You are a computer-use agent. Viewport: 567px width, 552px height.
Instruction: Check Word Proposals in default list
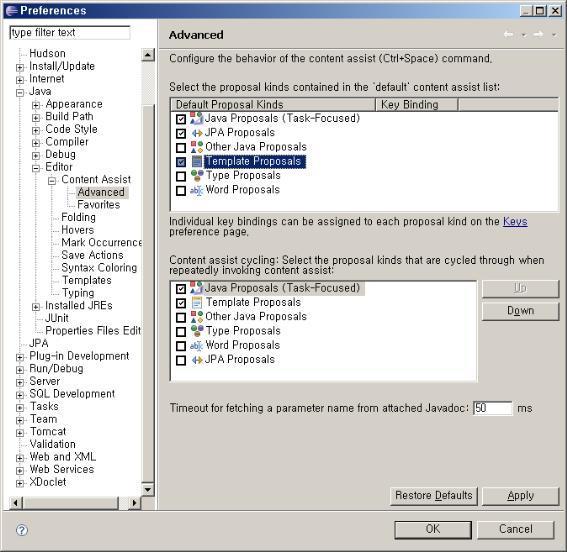point(181,191)
